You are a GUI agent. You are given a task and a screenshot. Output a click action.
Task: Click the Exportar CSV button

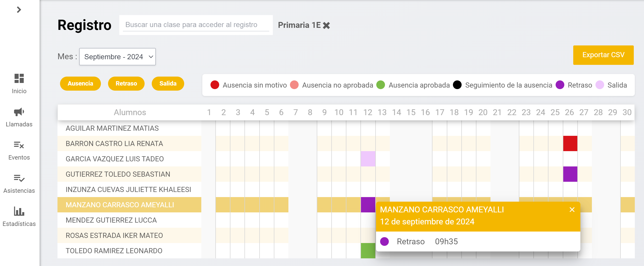click(603, 55)
